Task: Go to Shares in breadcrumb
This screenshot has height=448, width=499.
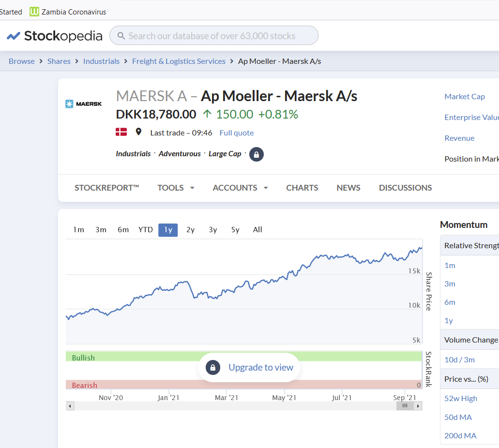Action: [x=59, y=61]
